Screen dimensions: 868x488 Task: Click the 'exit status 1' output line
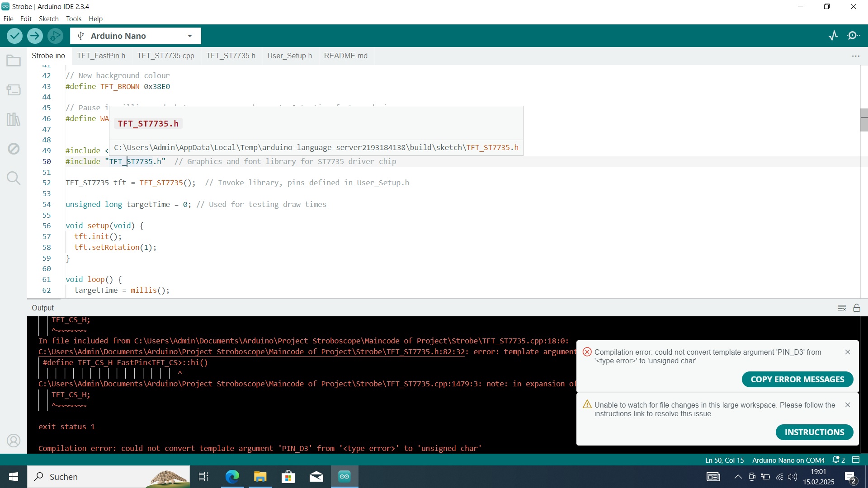pyautogui.click(x=66, y=427)
